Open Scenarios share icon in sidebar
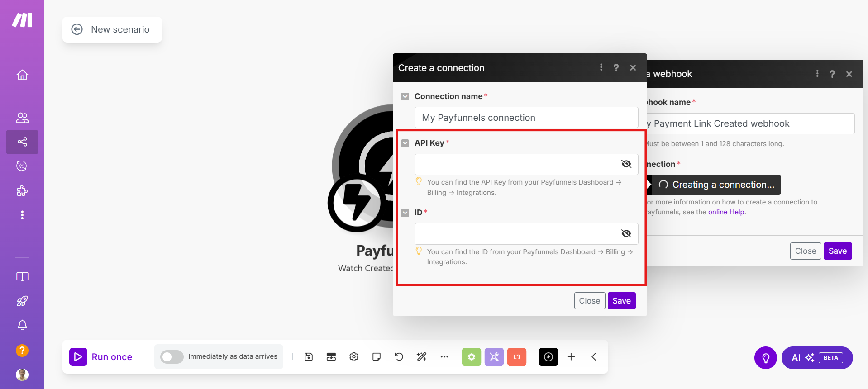The width and height of the screenshot is (868, 389). tap(22, 142)
